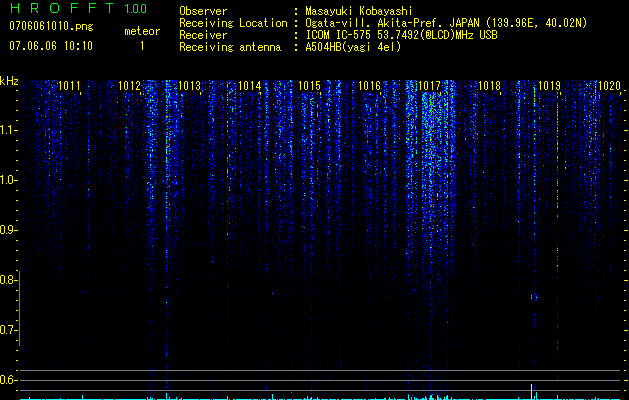629x400 pixels.
Task: Click the 0.8 frequency axis label
Action: pos(8,280)
